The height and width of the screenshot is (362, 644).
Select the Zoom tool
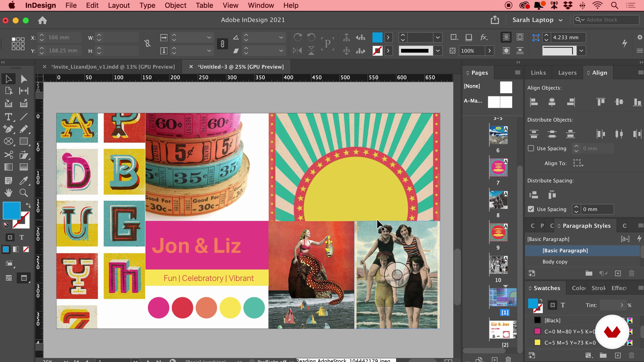[x=24, y=193]
